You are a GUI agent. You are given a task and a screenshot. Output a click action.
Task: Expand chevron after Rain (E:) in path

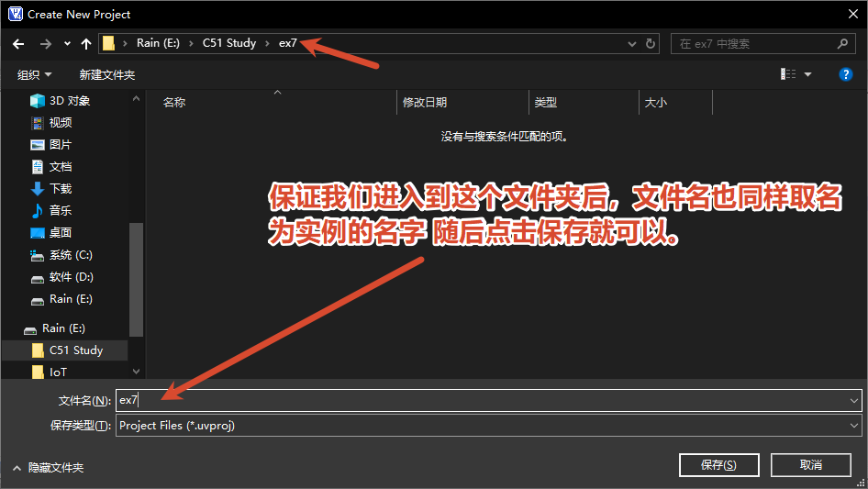(191, 43)
